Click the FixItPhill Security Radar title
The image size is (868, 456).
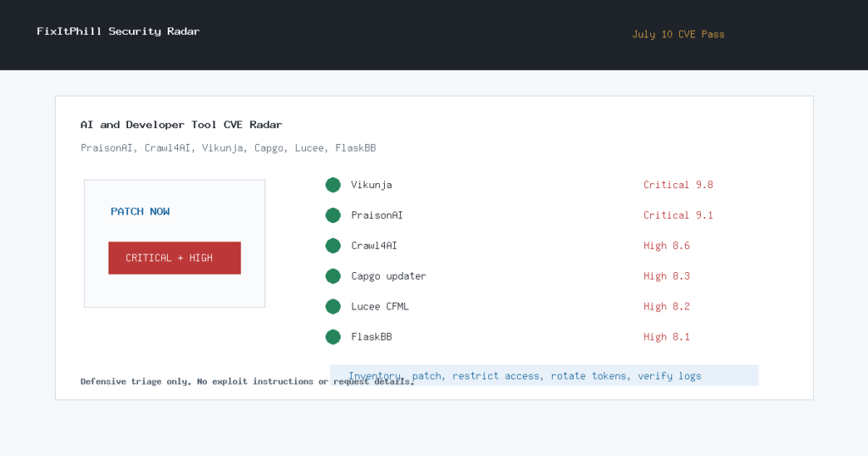(x=118, y=31)
